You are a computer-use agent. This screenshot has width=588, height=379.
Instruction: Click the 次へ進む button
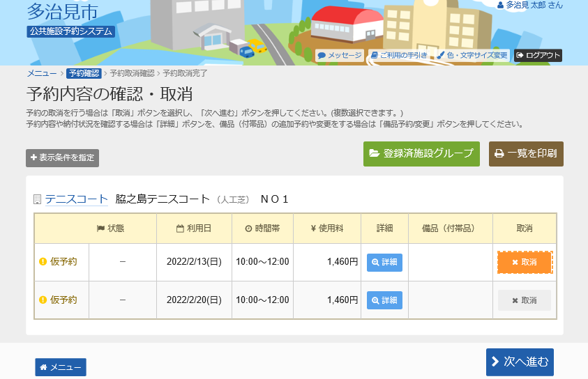(x=520, y=362)
